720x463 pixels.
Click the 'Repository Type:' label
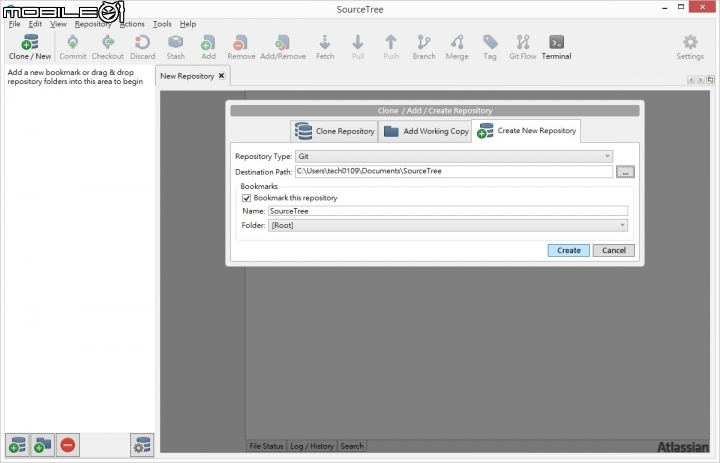(x=264, y=157)
